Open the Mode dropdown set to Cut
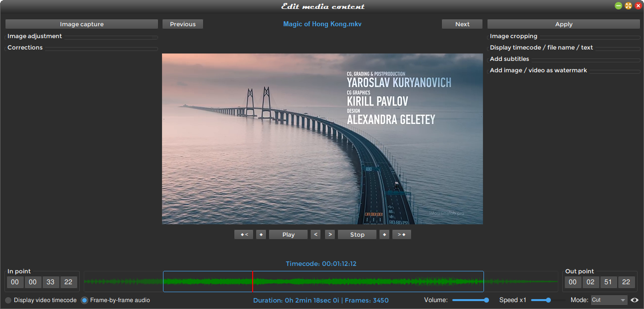Viewport: 644px width, 309px height. point(609,300)
